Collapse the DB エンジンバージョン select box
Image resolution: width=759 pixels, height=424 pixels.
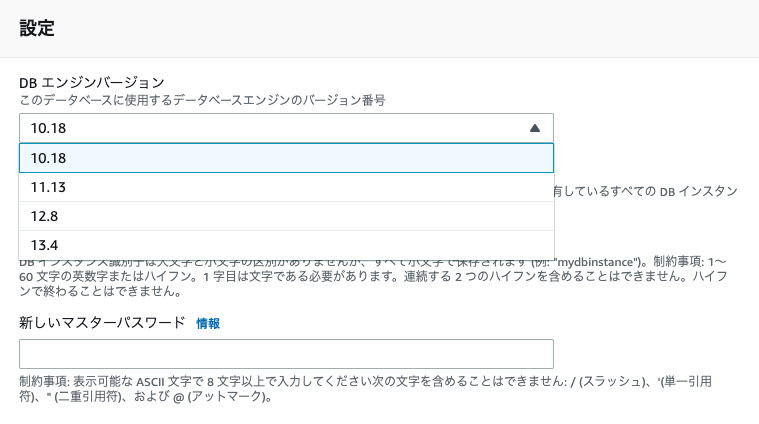(x=285, y=128)
